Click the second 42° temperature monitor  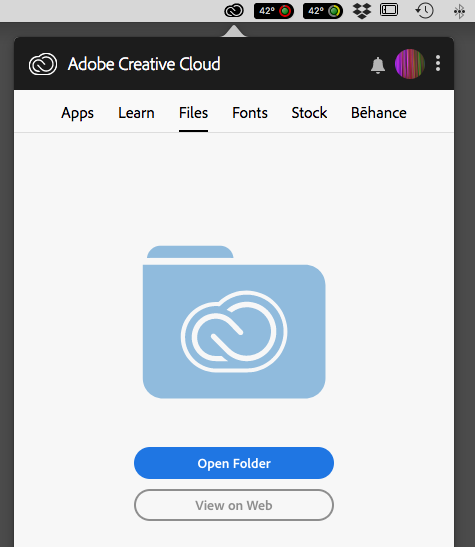coord(323,11)
